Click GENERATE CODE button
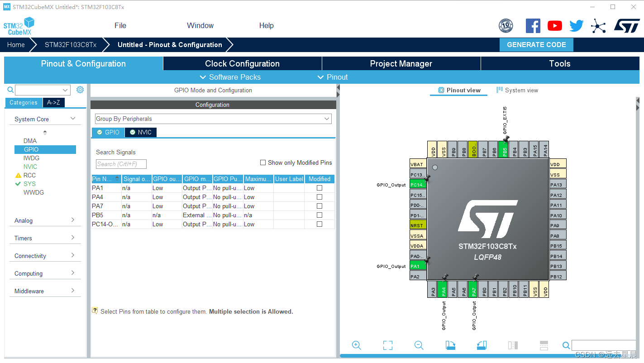644x363 pixels. pos(536,45)
